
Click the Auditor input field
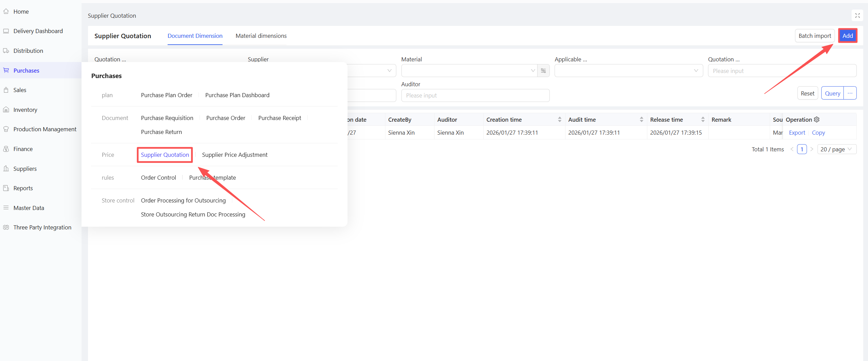click(x=475, y=95)
